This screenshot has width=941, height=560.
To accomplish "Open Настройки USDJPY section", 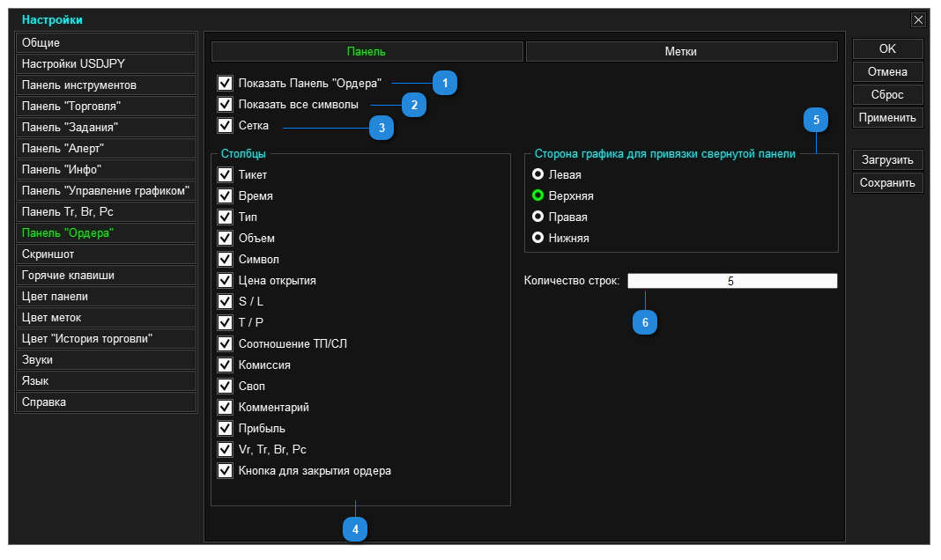I will point(107,63).
